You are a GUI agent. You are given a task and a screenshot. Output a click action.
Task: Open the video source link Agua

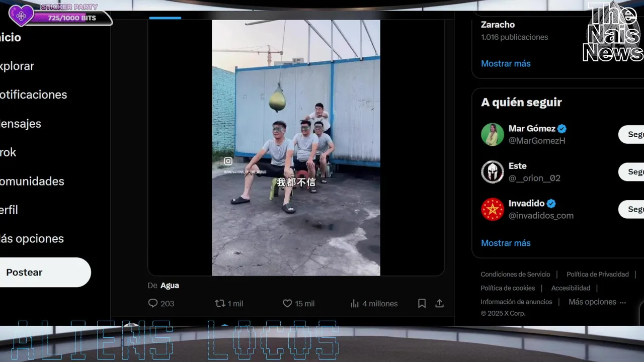(170, 285)
